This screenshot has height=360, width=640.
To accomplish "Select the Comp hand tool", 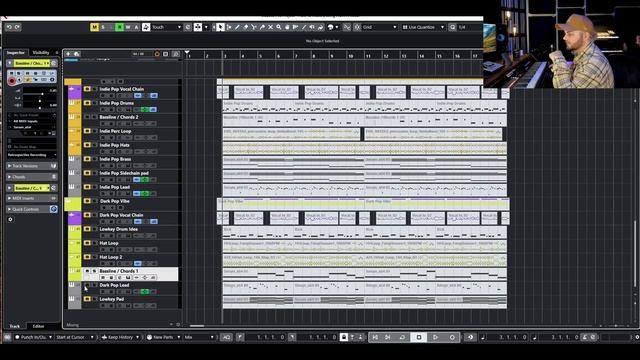I will [287, 27].
